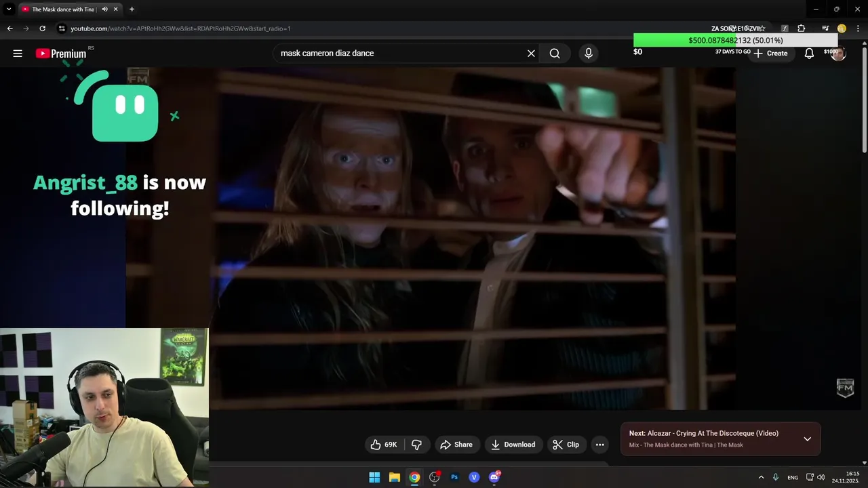Mute the tab via the speaker icon
This screenshot has height=488, width=868.
(x=104, y=9)
